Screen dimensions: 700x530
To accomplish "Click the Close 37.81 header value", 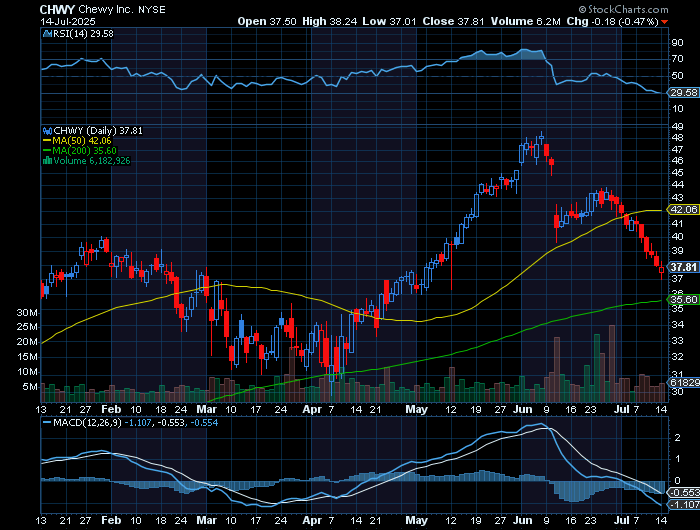I will (453, 21).
